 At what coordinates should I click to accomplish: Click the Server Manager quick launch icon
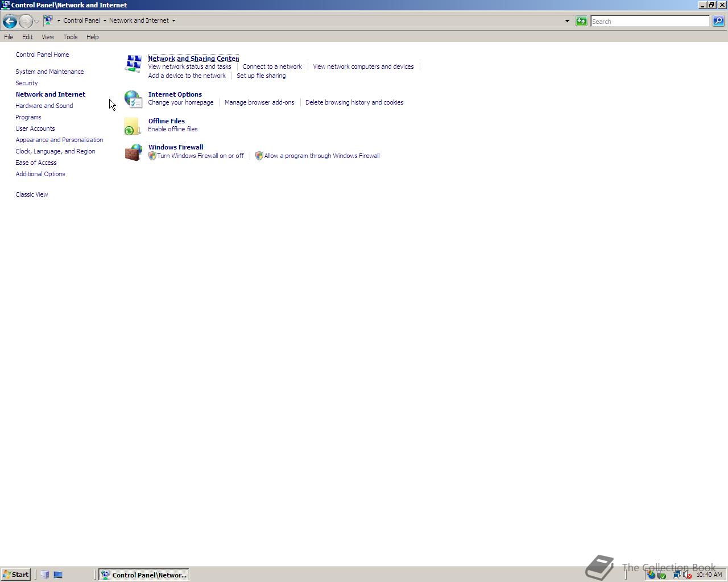[45, 575]
